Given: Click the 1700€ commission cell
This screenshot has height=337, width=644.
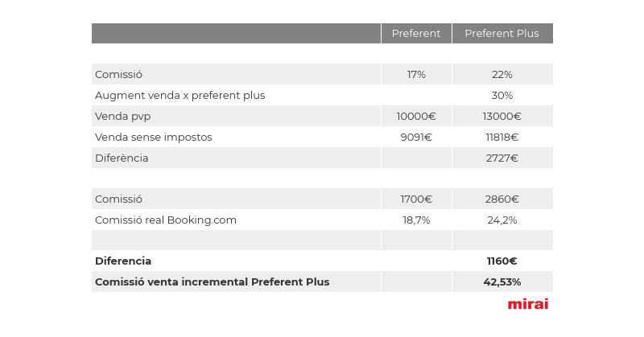Looking at the screenshot, I should tap(416, 199).
